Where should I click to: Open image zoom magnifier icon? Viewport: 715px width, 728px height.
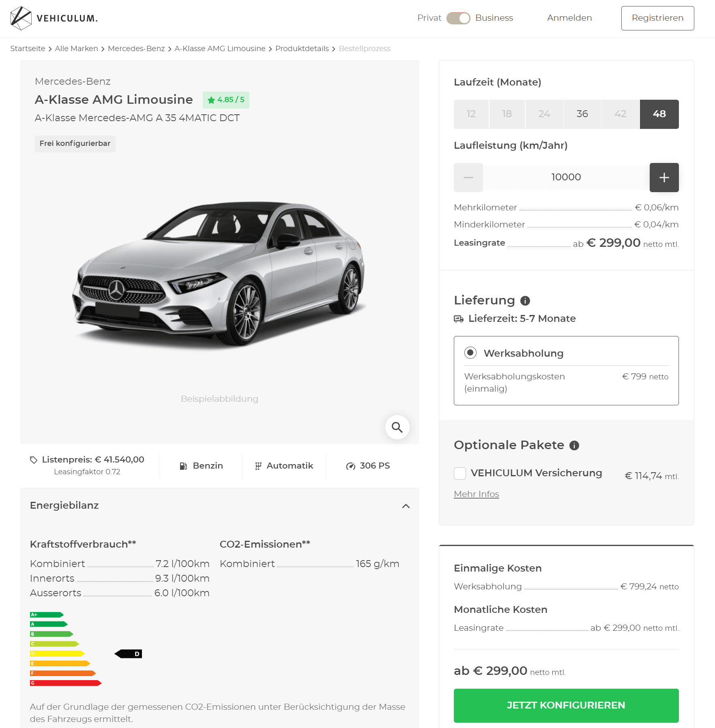(397, 427)
